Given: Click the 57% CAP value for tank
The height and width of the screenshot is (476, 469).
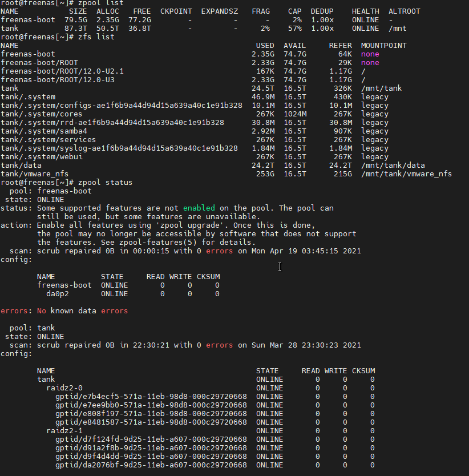Looking at the screenshot, I should [x=295, y=29].
